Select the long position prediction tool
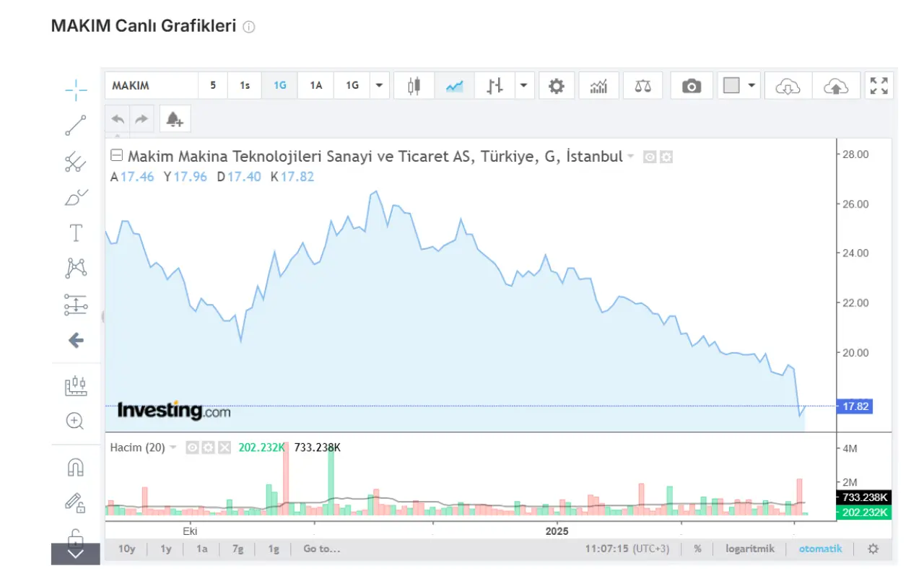 [76, 305]
